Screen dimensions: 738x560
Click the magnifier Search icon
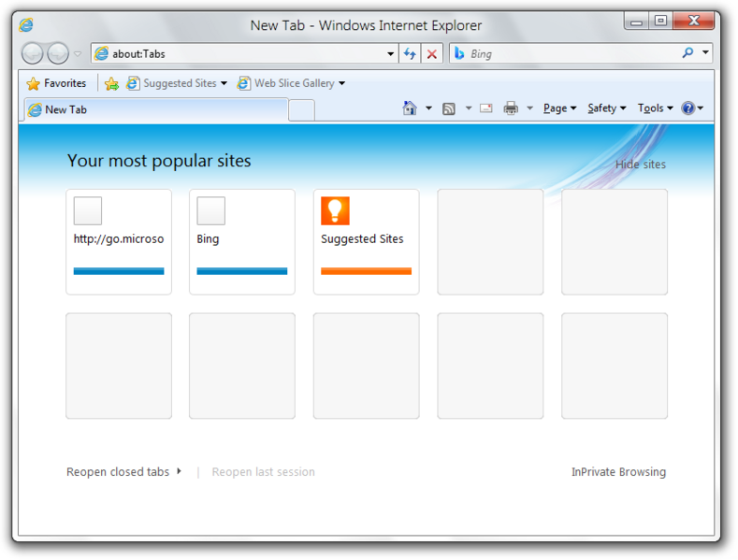687,52
